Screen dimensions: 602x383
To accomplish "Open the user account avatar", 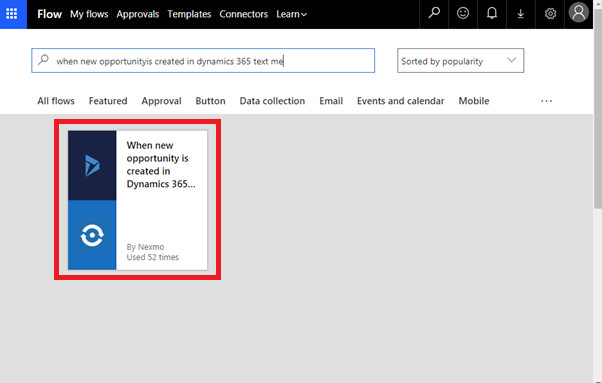I will [579, 13].
